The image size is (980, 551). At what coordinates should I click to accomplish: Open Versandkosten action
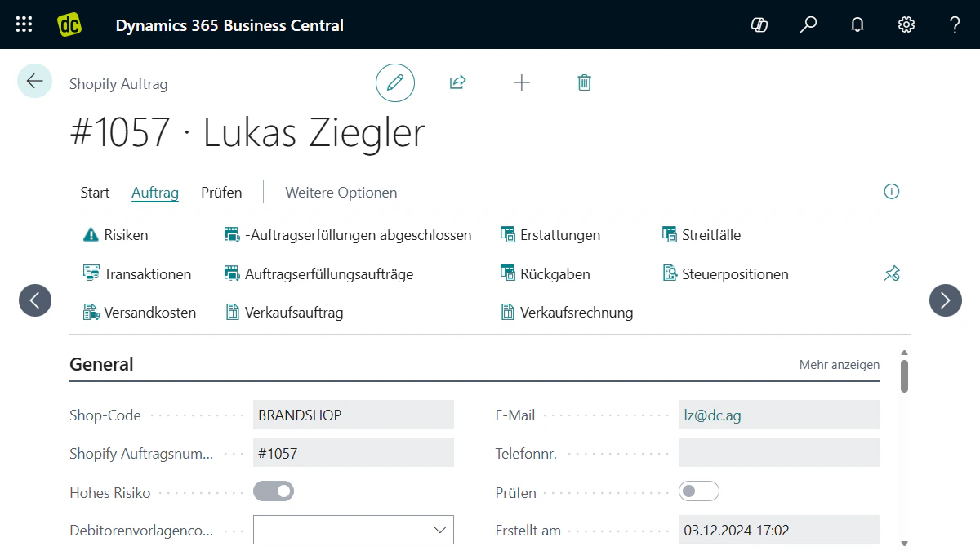[140, 313]
